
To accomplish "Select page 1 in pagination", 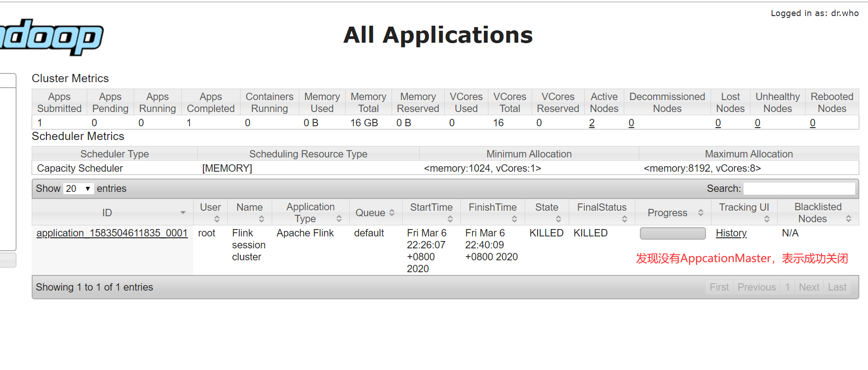I will (787, 287).
